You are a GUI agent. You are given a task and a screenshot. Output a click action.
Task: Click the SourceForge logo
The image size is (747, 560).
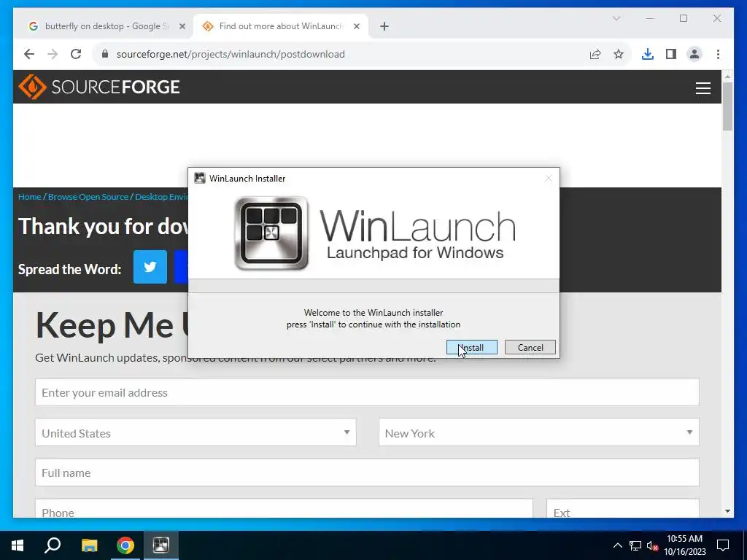click(x=99, y=87)
